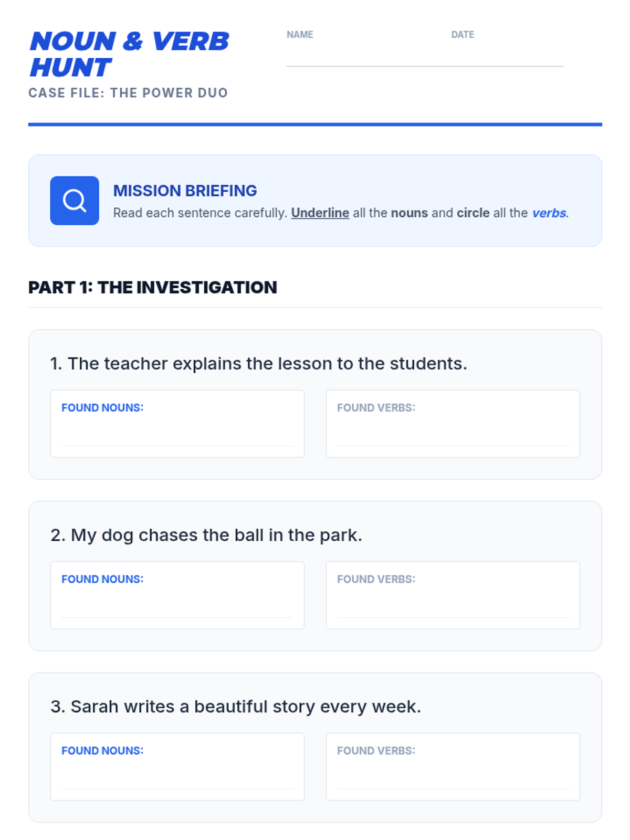Click the underlined word "Underline" in the briefing
This screenshot has width=630, height=840.
pos(320,213)
